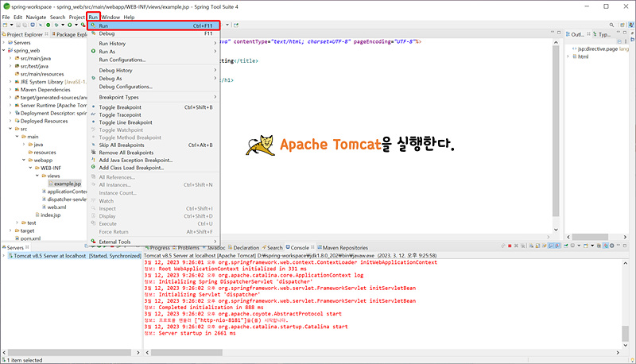Expand the target folder
The image size is (636, 364).
coord(10,230)
